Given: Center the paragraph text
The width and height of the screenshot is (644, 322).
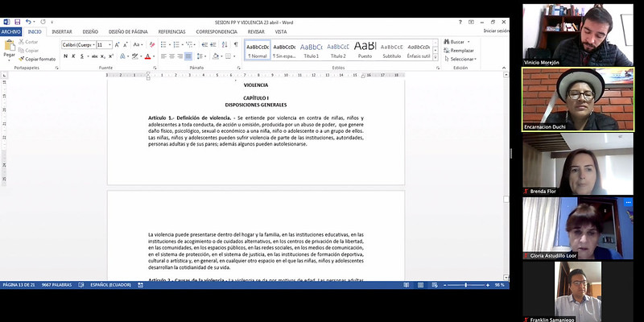Looking at the screenshot, I should click(x=171, y=56).
